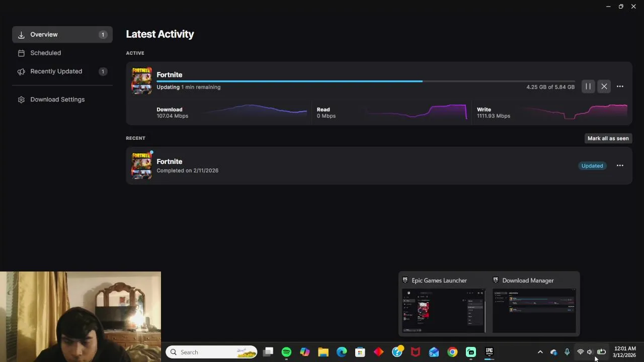644x362 pixels.
Task: Click the Windows taskbar Search box
Action: pyautogui.click(x=211, y=352)
